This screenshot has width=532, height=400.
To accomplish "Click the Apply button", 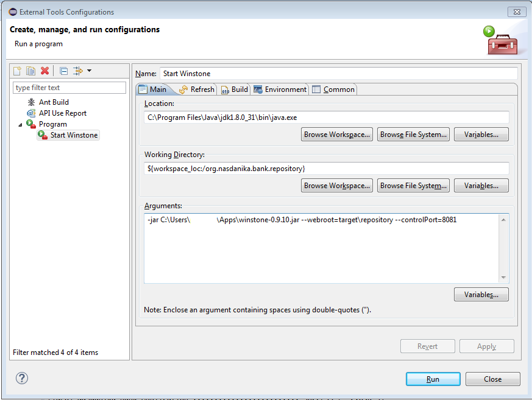I will click(486, 346).
